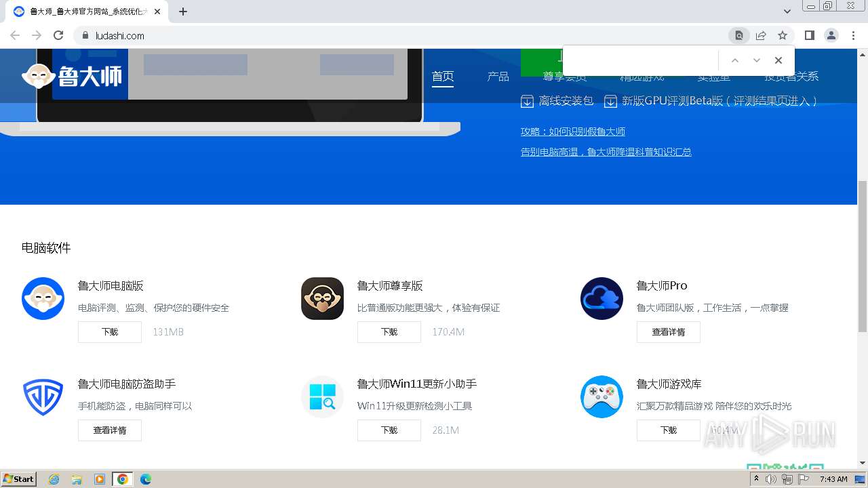Image resolution: width=868 pixels, height=488 pixels.
Task: Open the 鲁大师Win11更新小助手 icon
Action: pos(322,396)
